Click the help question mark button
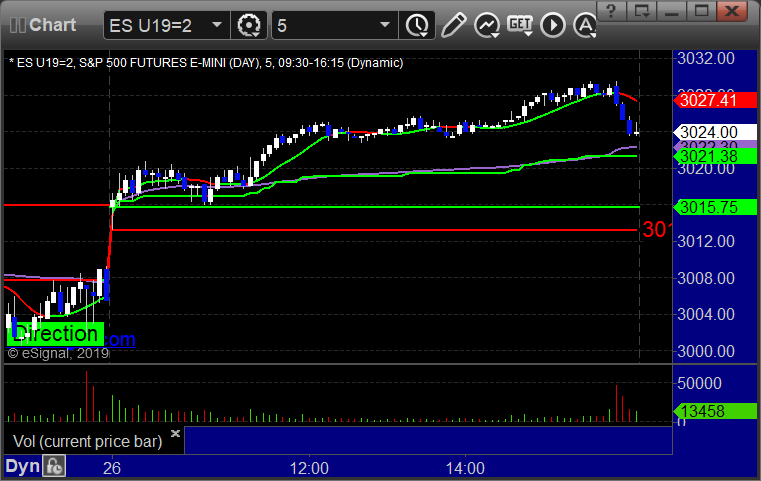Screen dimensions: 761x481 (611, 11)
